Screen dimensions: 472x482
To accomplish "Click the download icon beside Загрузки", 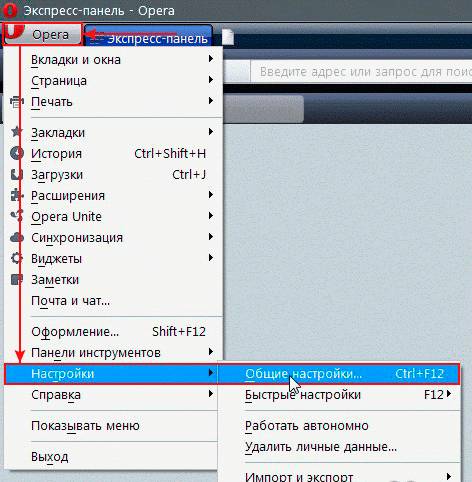I will (x=17, y=174).
